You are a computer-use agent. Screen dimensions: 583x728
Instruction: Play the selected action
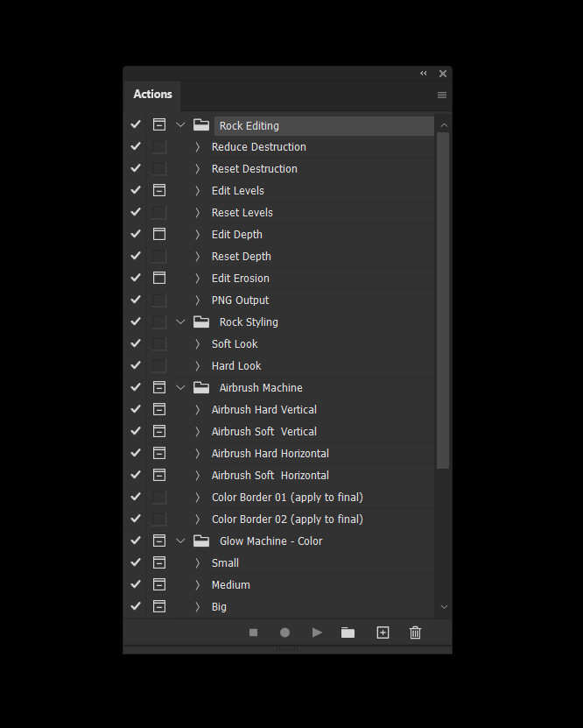(317, 633)
